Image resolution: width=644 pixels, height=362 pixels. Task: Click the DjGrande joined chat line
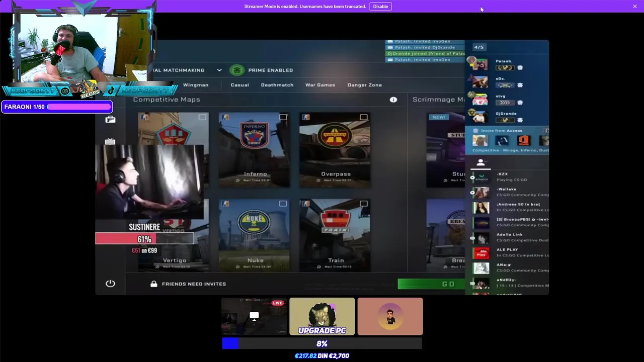click(426, 53)
